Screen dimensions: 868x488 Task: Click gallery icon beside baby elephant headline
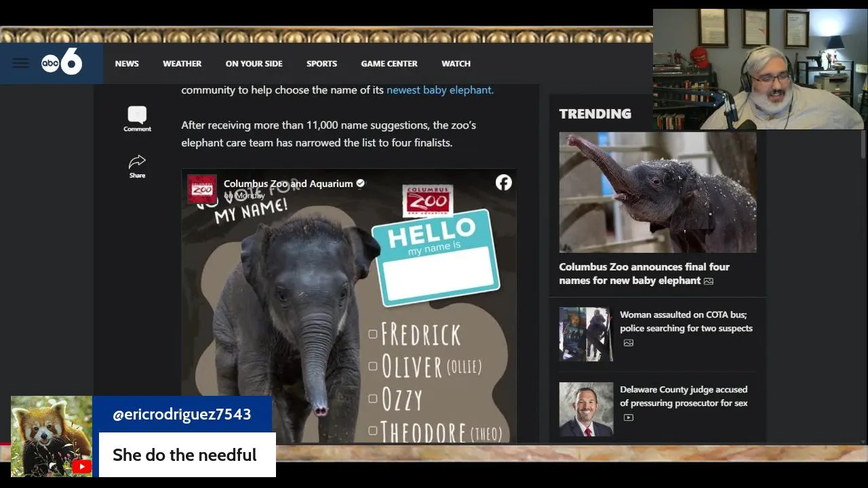click(x=709, y=281)
